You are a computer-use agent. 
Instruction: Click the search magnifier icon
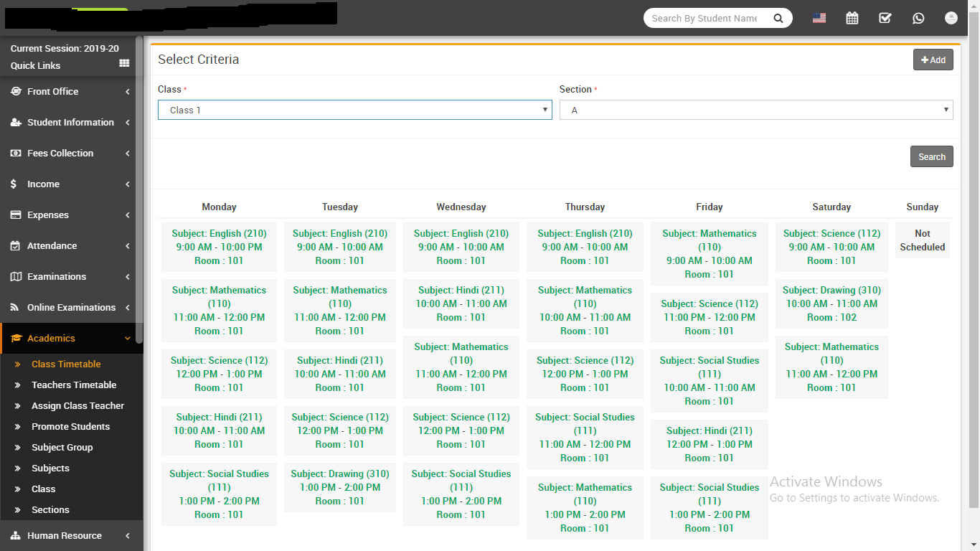click(778, 19)
